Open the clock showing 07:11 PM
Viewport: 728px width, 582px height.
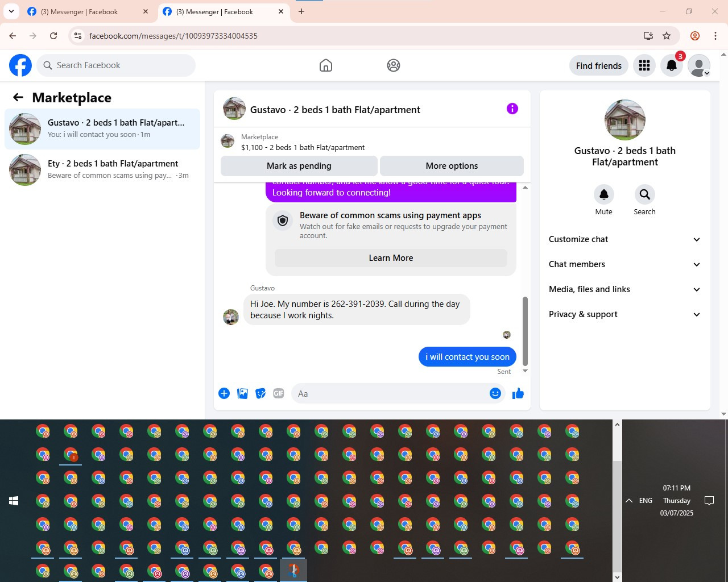(676, 501)
